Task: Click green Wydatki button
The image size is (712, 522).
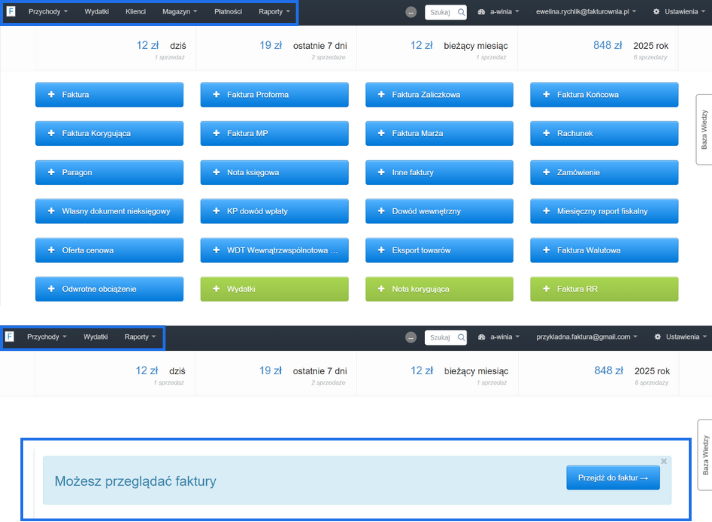Action: coord(274,289)
